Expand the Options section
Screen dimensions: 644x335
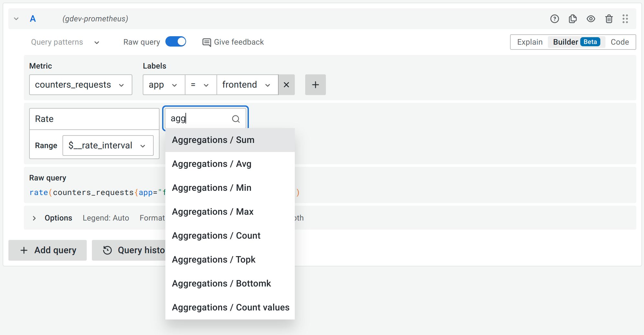click(34, 218)
